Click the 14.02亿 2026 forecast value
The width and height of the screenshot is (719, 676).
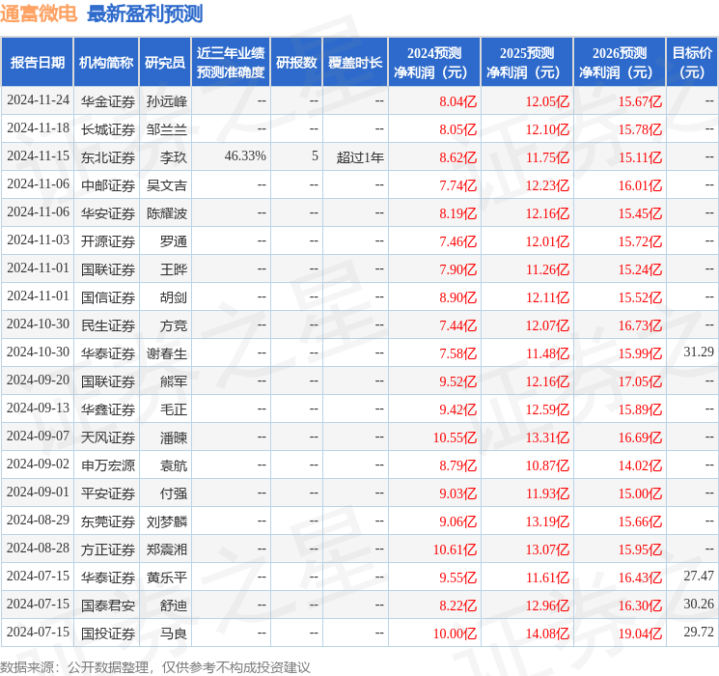coord(640,465)
